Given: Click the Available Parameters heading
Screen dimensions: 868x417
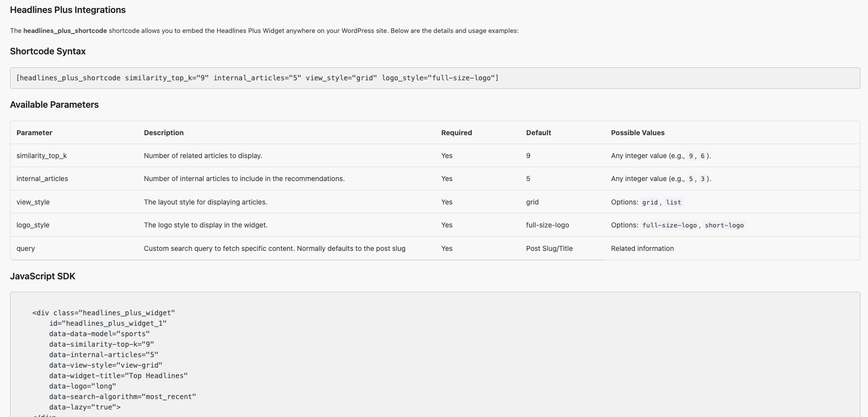Looking at the screenshot, I should tap(54, 105).
